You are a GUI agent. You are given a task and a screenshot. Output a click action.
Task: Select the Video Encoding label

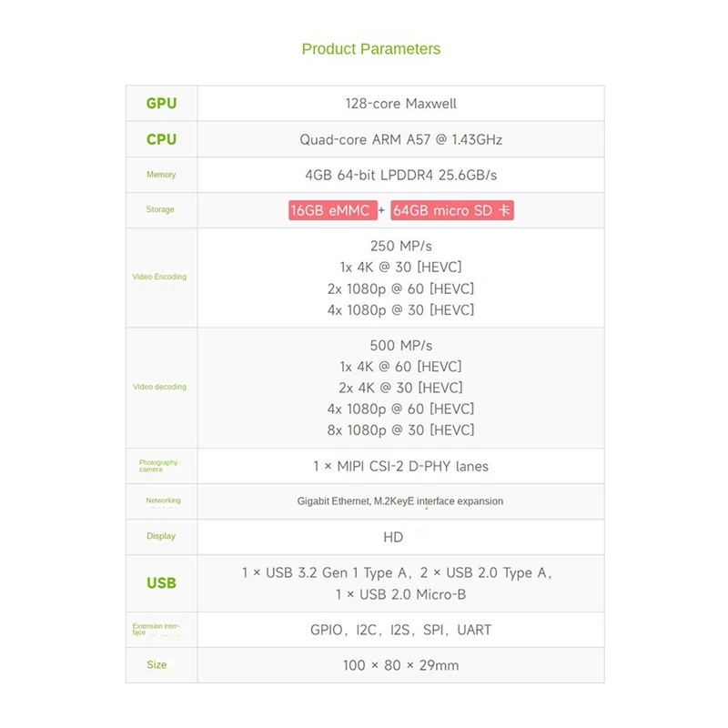pos(159,277)
